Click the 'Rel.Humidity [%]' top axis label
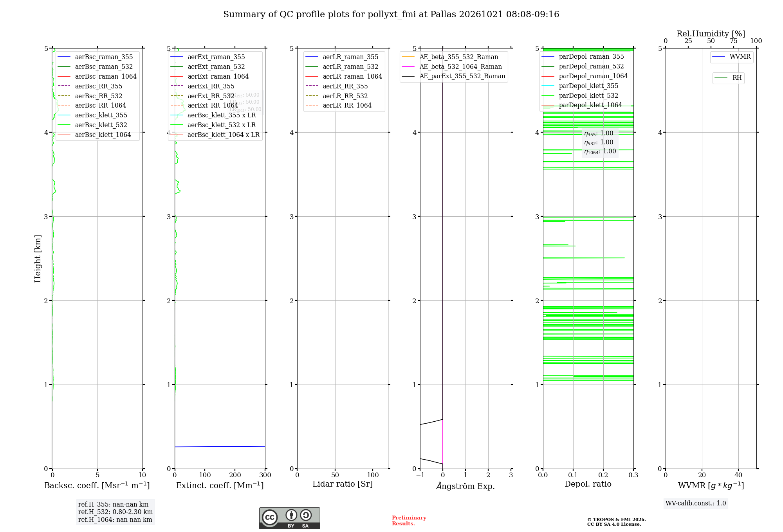Image resolution: width=783 pixels, height=532 pixels. tap(711, 34)
